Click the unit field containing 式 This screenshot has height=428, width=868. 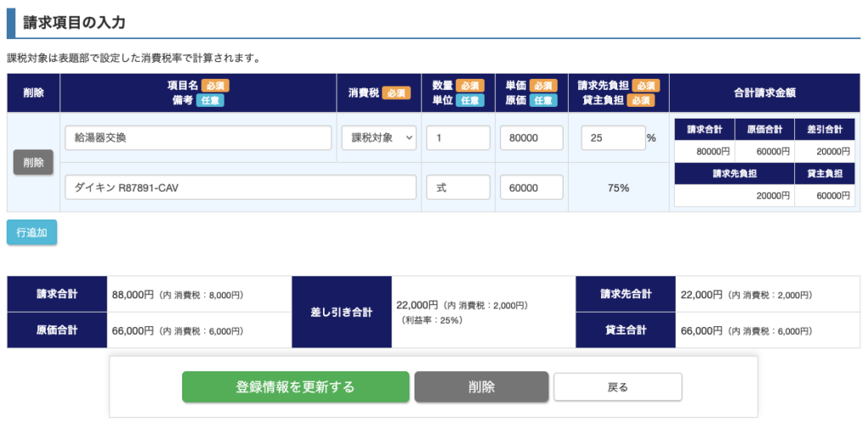[458, 187]
